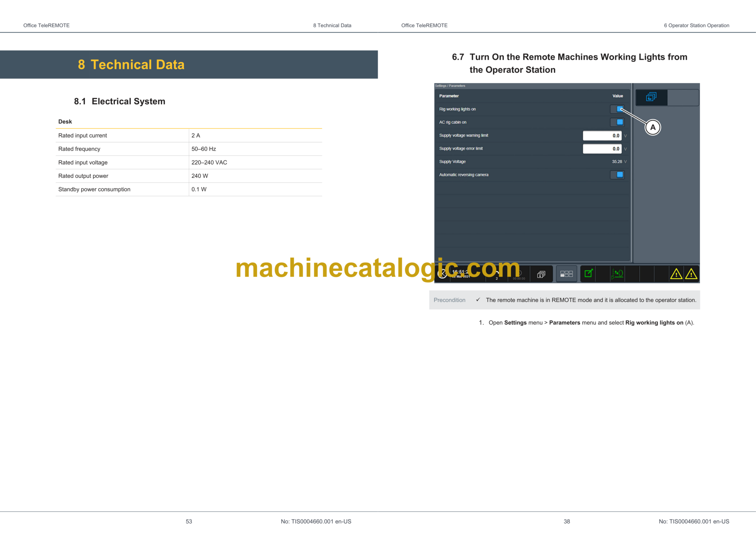Click the clock icon in the status bar
Screen dimensions: 756x535
point(442,274)
